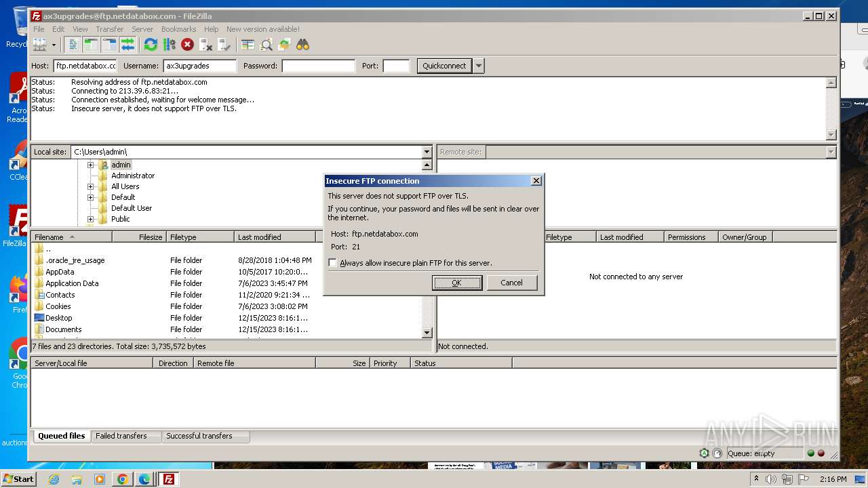
Task: Sort local files by Last modified column
Action: pyautogui.click(x=275, y=237)
